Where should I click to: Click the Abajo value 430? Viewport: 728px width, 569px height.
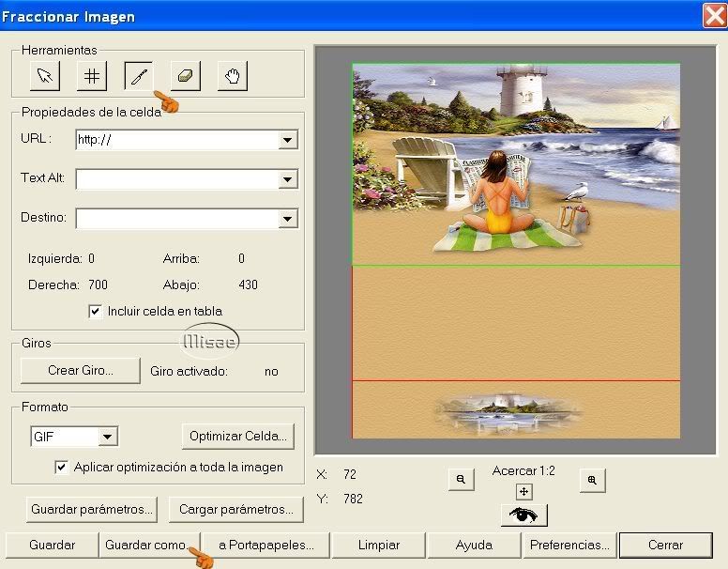pyautogui.click(x=248, y=284)
